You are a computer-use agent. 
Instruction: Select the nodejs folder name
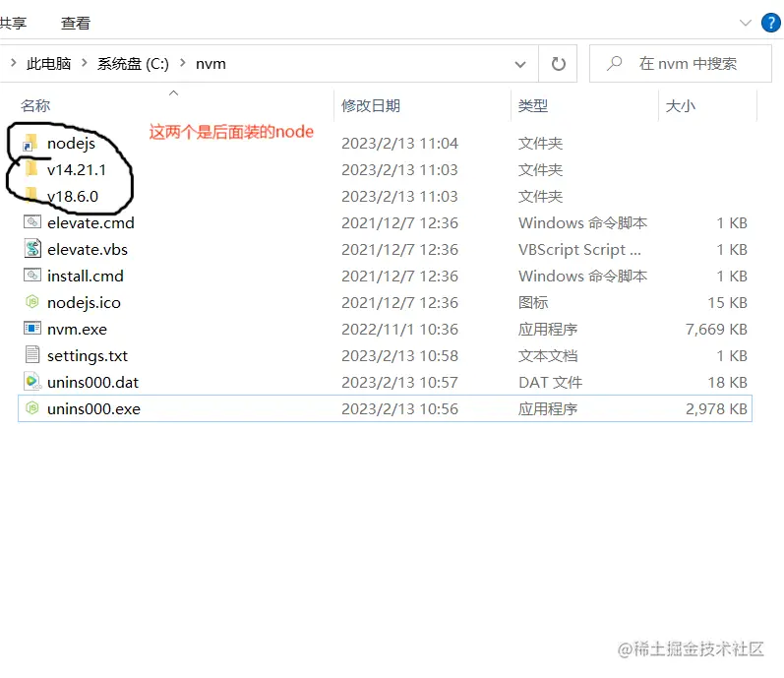[71, 144]
